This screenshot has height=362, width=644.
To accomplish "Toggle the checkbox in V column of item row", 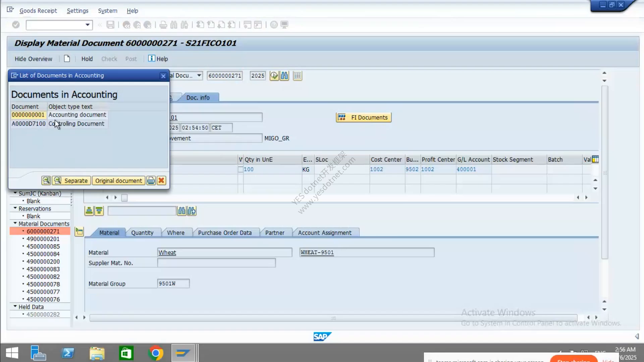I will click(240, 169).
